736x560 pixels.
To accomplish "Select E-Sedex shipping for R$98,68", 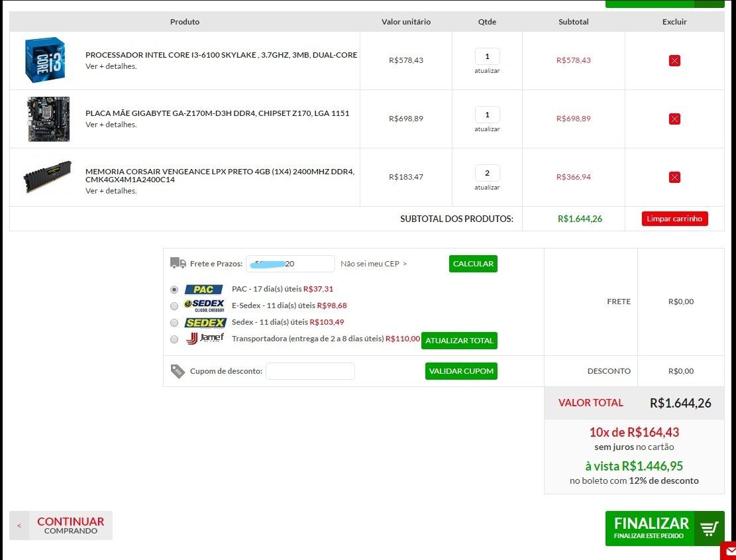I will [x=174, y=306].
